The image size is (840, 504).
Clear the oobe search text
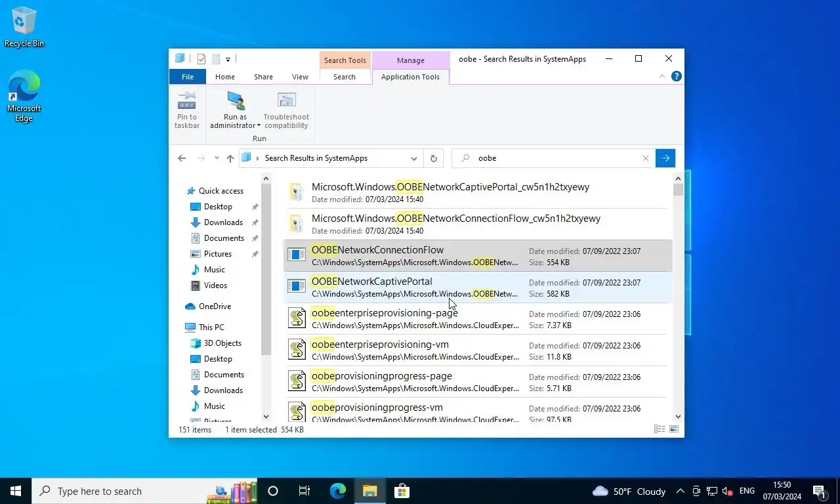tap(646, 158)
